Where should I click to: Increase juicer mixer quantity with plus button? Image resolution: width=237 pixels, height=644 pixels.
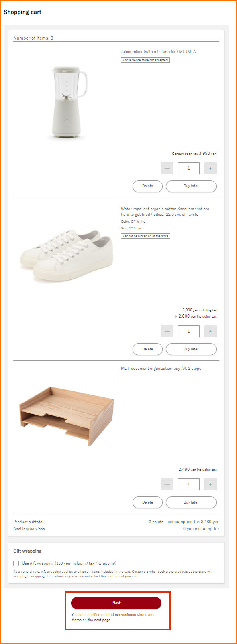pyautogui.click(x=210, y=168)
